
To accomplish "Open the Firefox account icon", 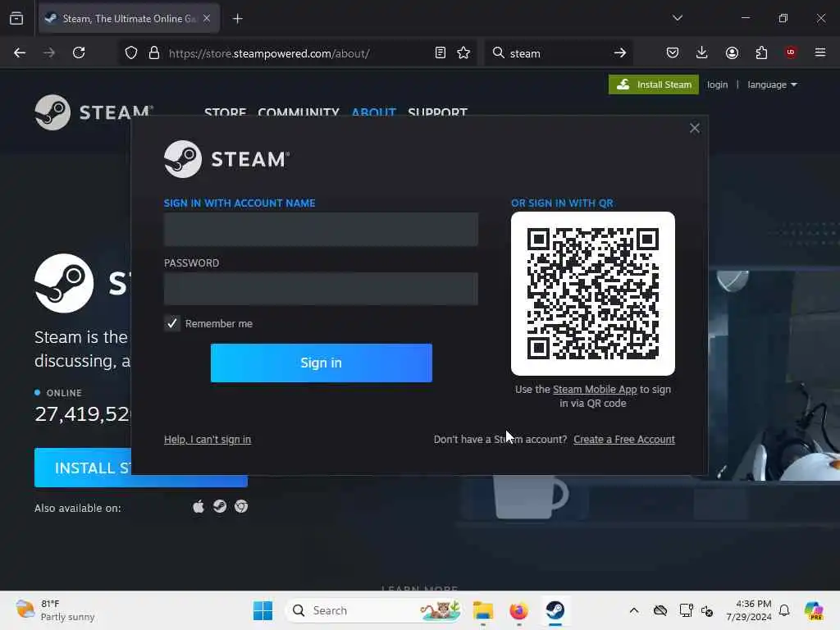I will click(x=732, y=52).
